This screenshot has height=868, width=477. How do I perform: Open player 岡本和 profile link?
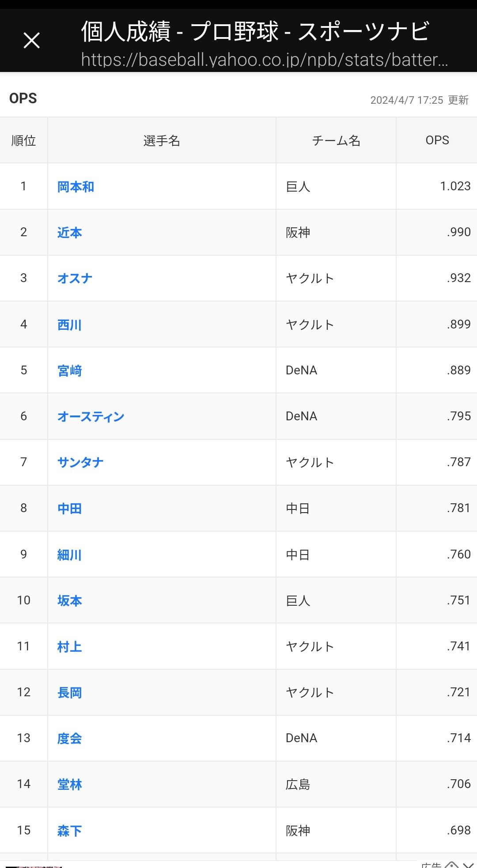point(76,187)
